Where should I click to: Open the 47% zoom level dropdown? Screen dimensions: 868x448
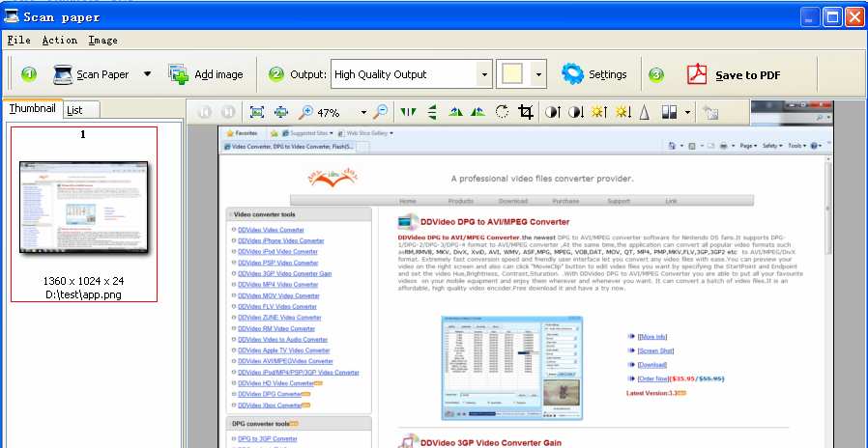pyautogui.click(x=363, y=113)
